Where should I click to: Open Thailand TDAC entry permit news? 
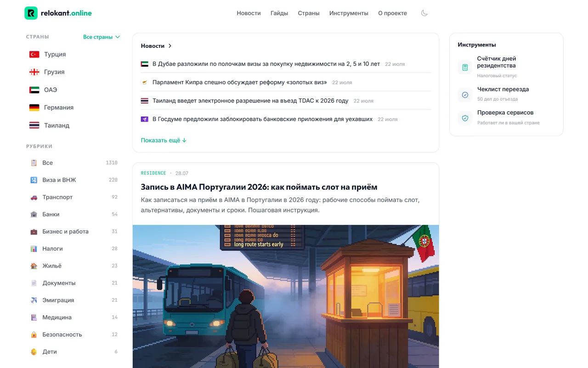(250, 101)
